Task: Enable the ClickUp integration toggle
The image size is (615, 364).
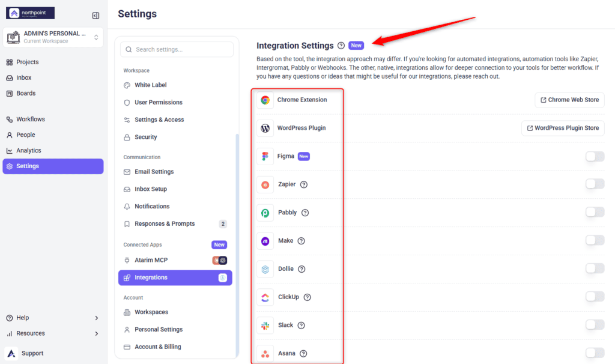Action: point(595,297)
